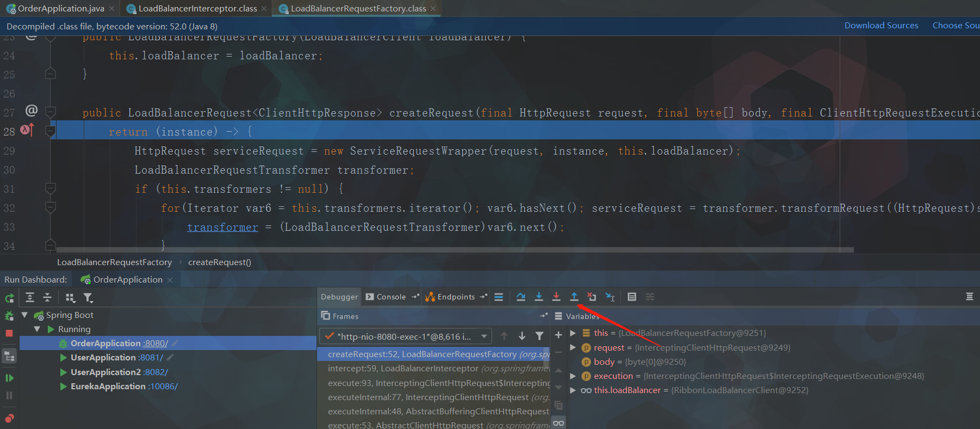Click the Download Sources link

[881, 26]
